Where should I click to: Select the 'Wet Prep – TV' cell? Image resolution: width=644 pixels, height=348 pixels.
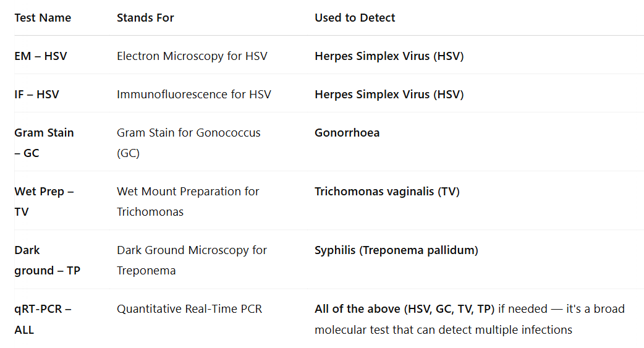click(x=44, y=202)
